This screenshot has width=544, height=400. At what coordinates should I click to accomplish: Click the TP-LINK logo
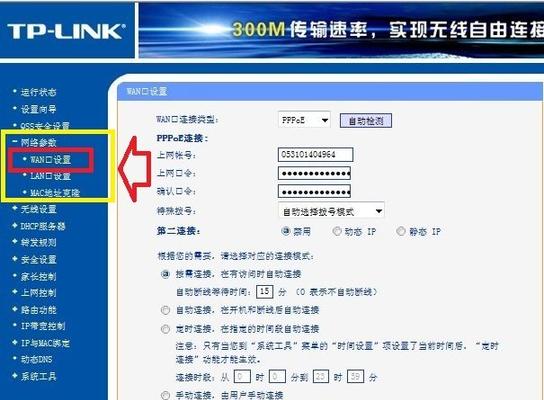coord(66,31)
